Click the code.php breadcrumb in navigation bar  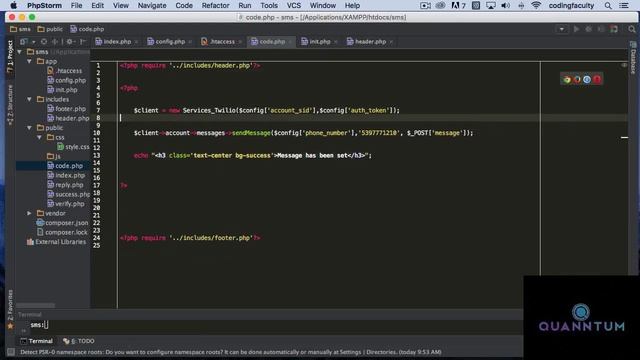pyautogui.click(x=87, y=29)
